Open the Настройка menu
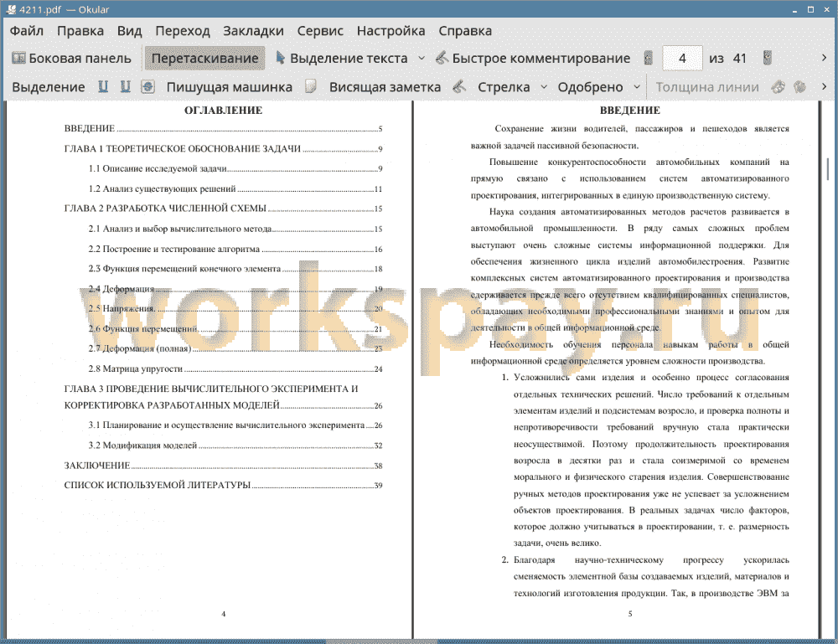Viewport: 838px width, 644px height. 391,31
